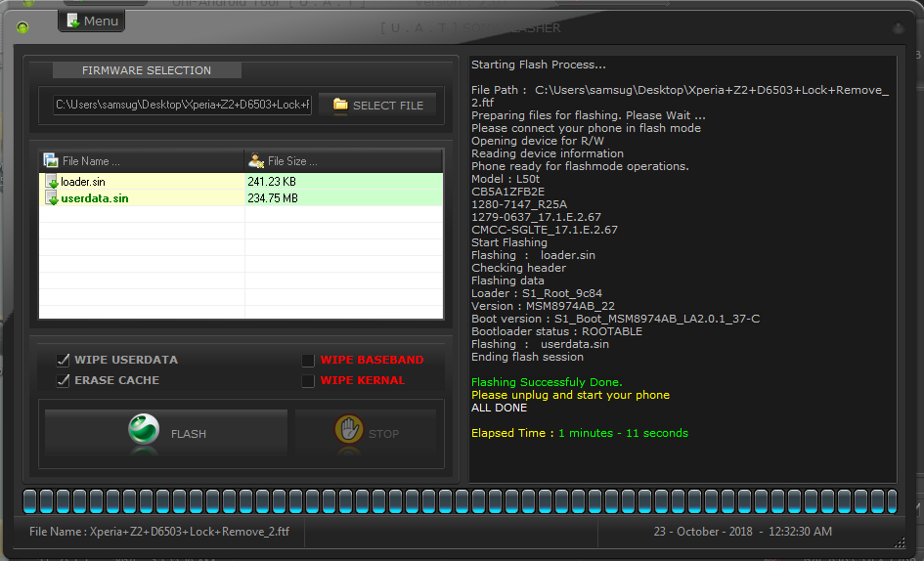Click the 'Please unplug and start your phone' line
Viewport: 924px width, 561px height.
[570, 395]
